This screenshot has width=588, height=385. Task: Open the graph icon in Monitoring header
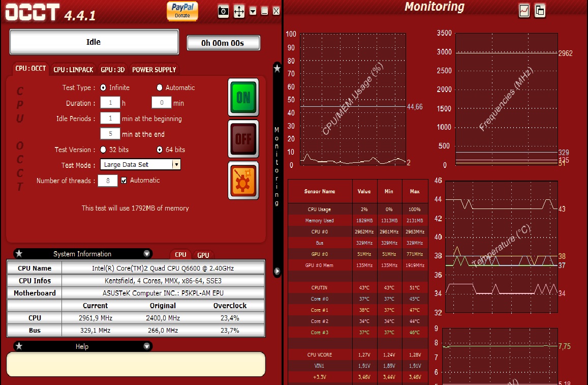click(x=524, y=11)
